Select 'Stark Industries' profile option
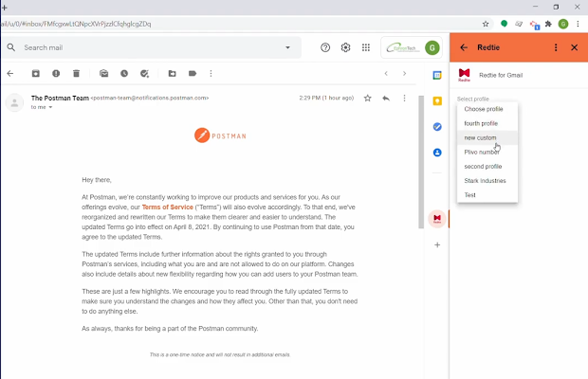This screenshot has height=379, width=588. 487,181
